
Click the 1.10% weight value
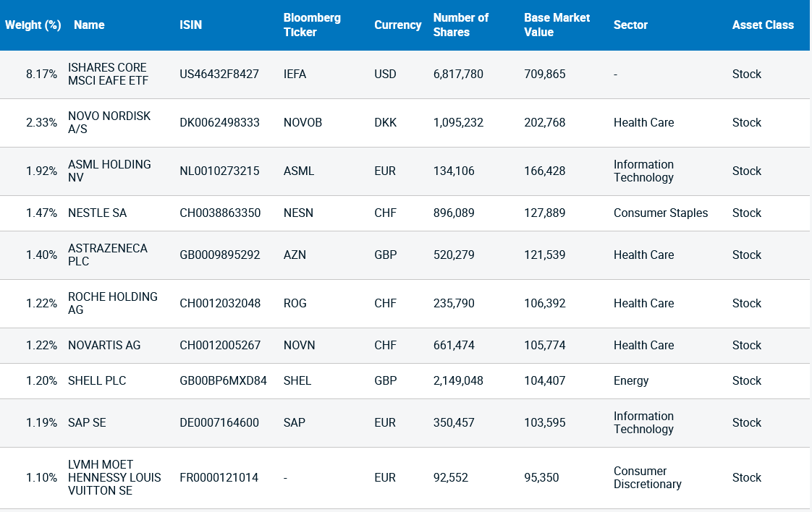click(x=41, y=477)
